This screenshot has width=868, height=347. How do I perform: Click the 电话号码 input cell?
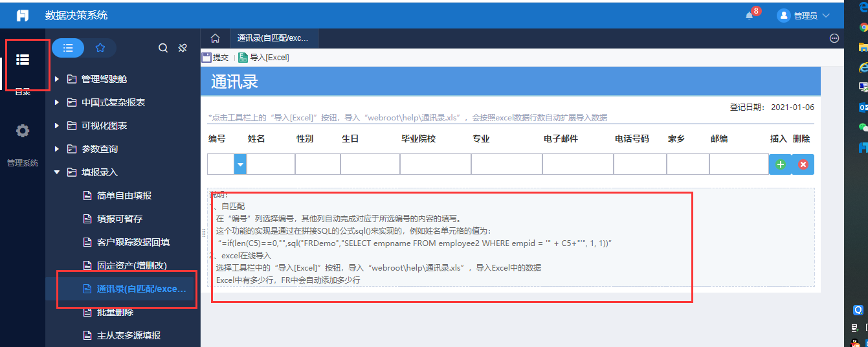point(640,164)
